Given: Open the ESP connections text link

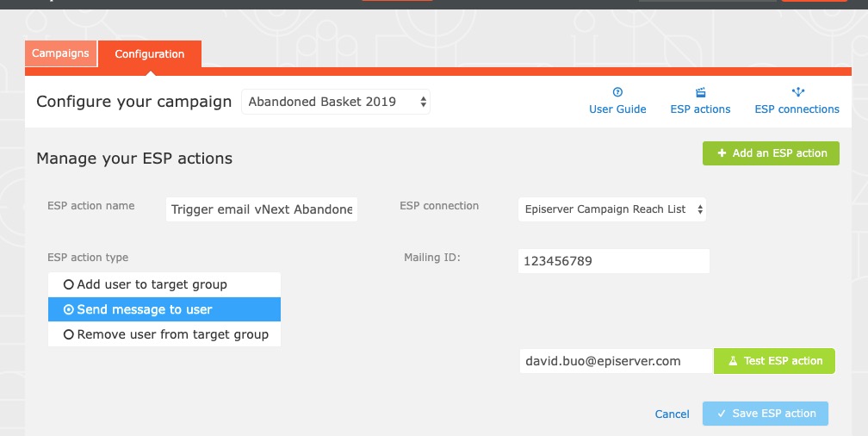Looking at the screenshot, I should pyautogui.click(x=797, y=109).
